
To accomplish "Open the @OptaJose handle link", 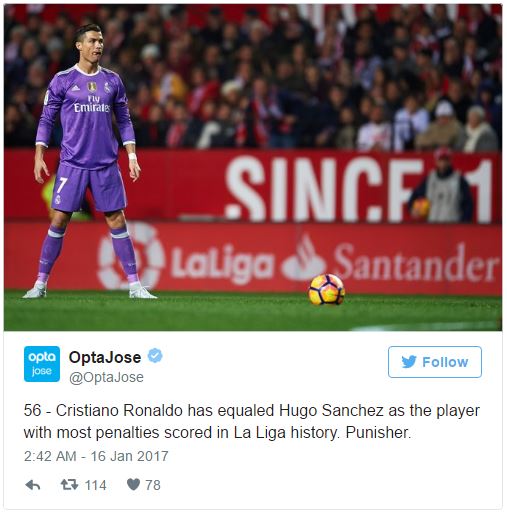I will (106, 377).
